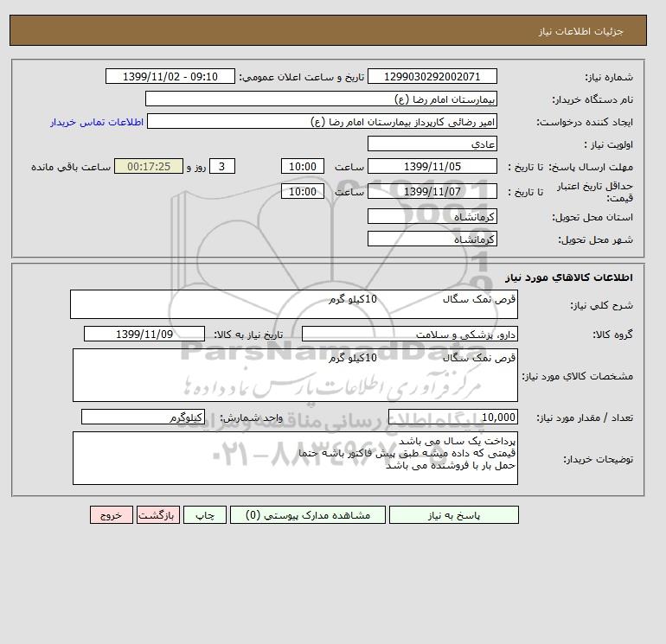Click need date field 1399/11/09
Image resolution: width=666 pixels, height=644 pixels.
click(144, 334)
